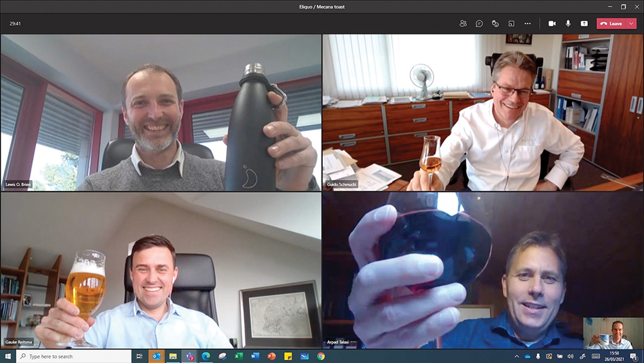Toggle system volume speaker icon

pyautogui.click(x=571, y=356)
